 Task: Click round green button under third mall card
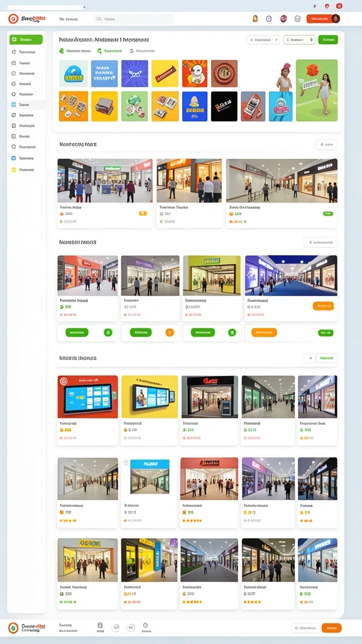pyautogui.click(x=232, y=332)
